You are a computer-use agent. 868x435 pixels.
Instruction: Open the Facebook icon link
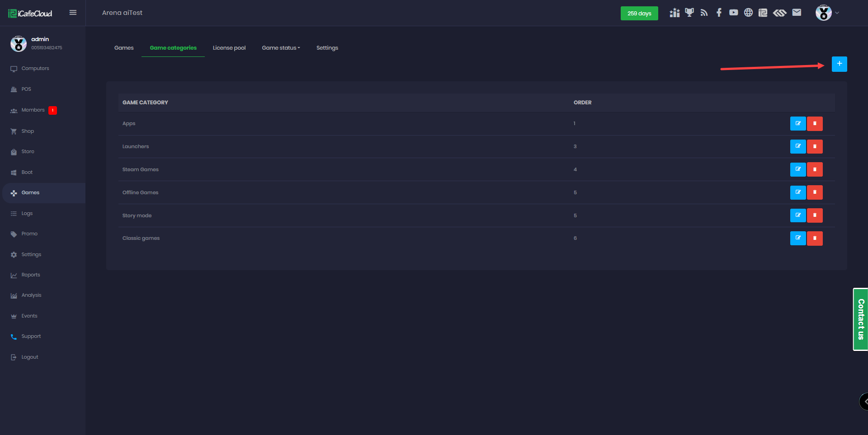[719, 13]
